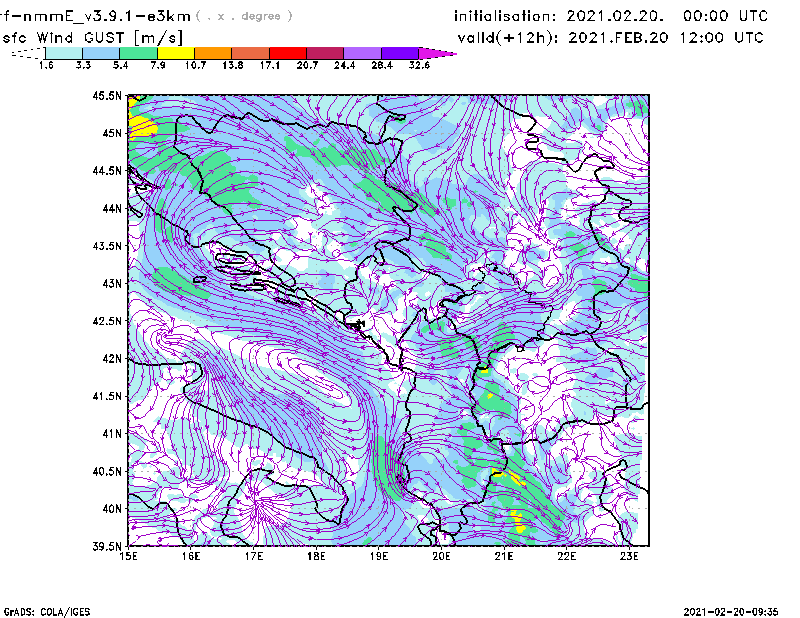Click the 15E longitude label
The image size is (800, 618).
128,556
